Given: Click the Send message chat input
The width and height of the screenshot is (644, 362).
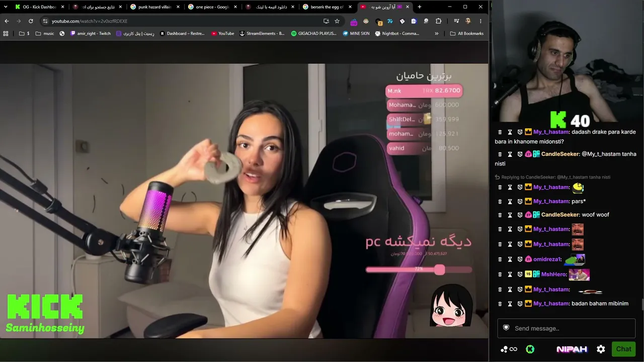Looking at the screenshot, I should click(x=566, y=328).
